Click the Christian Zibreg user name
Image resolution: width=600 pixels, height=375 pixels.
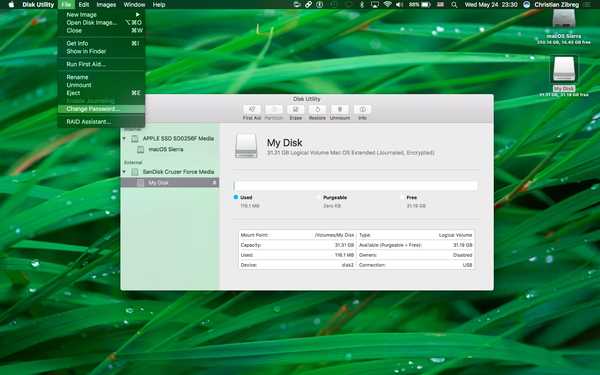pyautogui.click(x=557, y=5)
